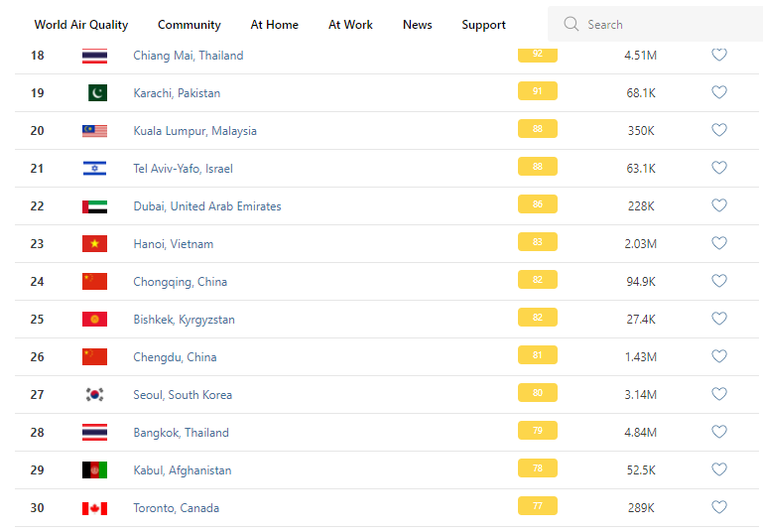Favorite Chiang Mai with heart icon
This screenshot has width=763, height=532.
(719, 56)
